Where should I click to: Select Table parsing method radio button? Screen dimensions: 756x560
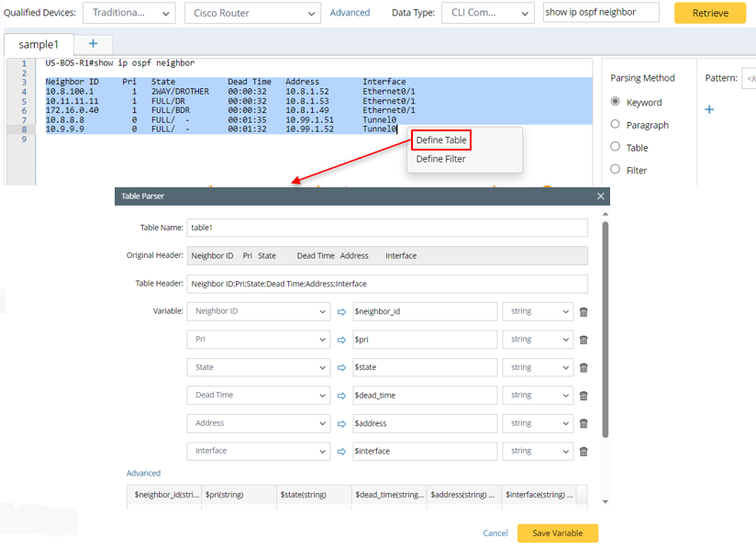tap(616, 147)
